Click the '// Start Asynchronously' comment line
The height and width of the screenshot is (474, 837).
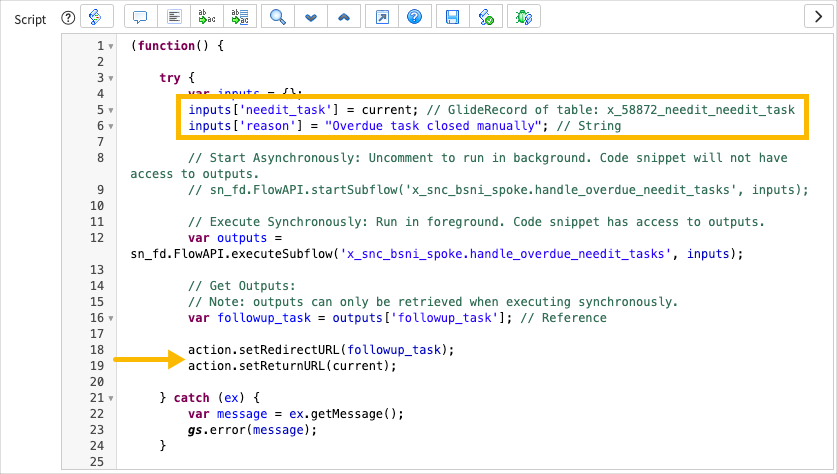coord(487,158)
